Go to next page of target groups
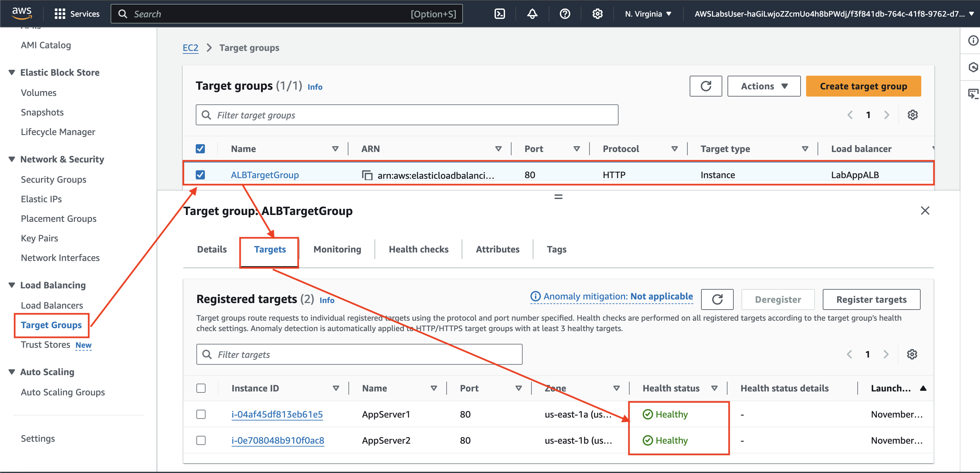The image size is (980, 473). pos(886,115)
